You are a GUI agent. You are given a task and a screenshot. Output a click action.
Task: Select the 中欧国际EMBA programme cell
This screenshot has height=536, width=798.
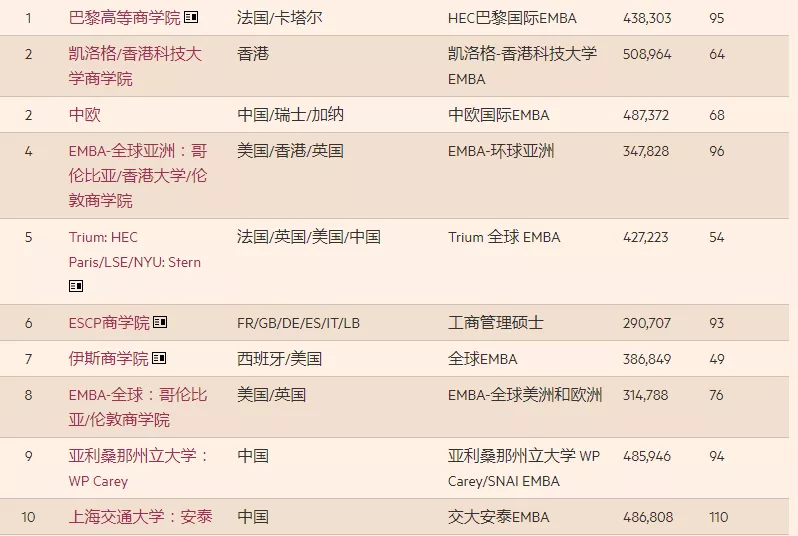[498, 115]
